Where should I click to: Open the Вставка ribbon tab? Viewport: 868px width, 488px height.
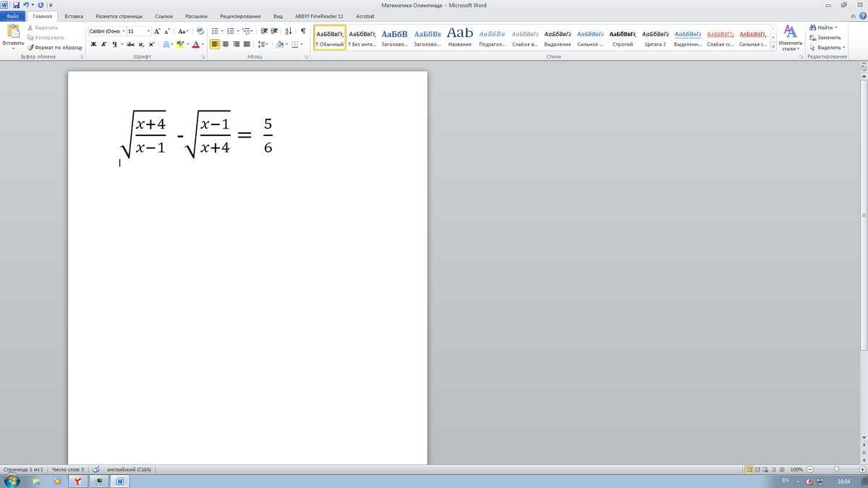73,16
